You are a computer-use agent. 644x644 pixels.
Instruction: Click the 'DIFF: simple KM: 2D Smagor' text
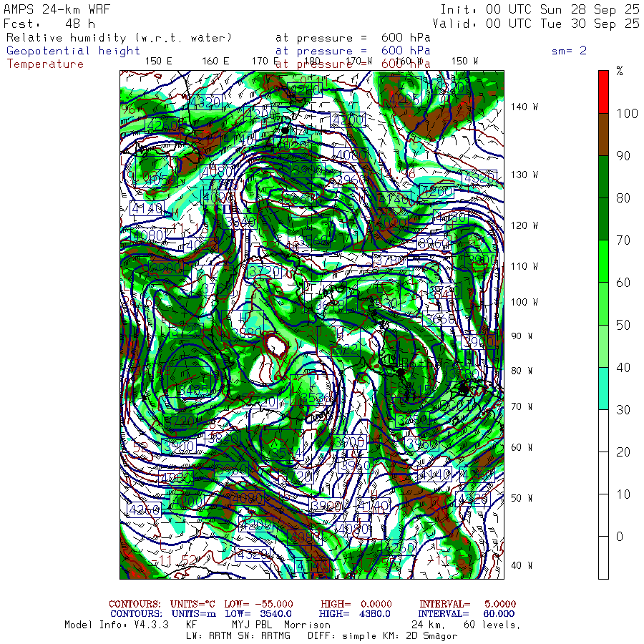pyautogui.click(x=382, y=636)
